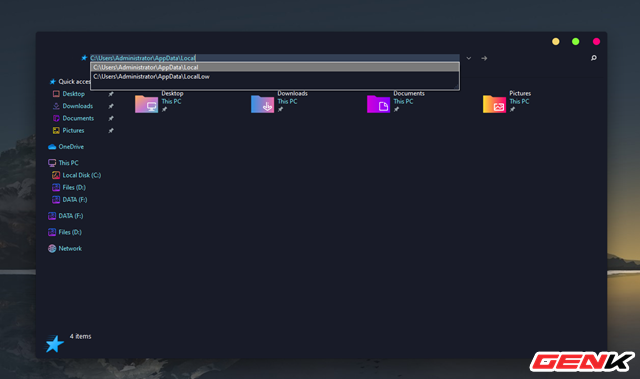Viewport: 640px width, 379px height.
Task: Open the Downloads folder icon in main pane
Action: 262,104
